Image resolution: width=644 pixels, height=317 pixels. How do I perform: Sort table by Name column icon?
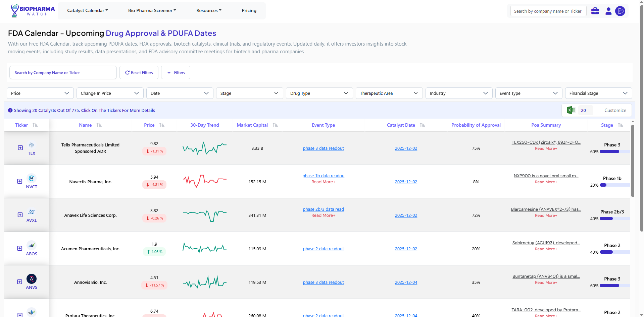pos(99,125)
